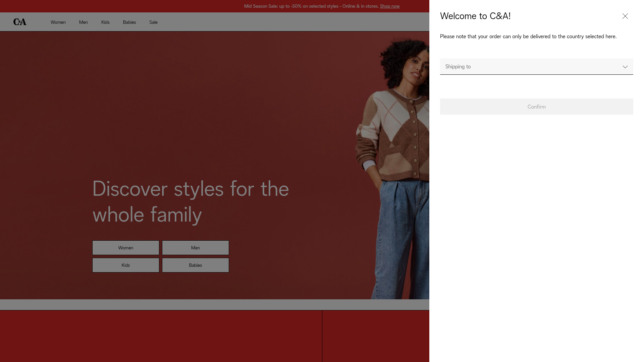Click the Men button in the hero
The height and width of the screenshot is (362, 644).
tap(195, 248)
